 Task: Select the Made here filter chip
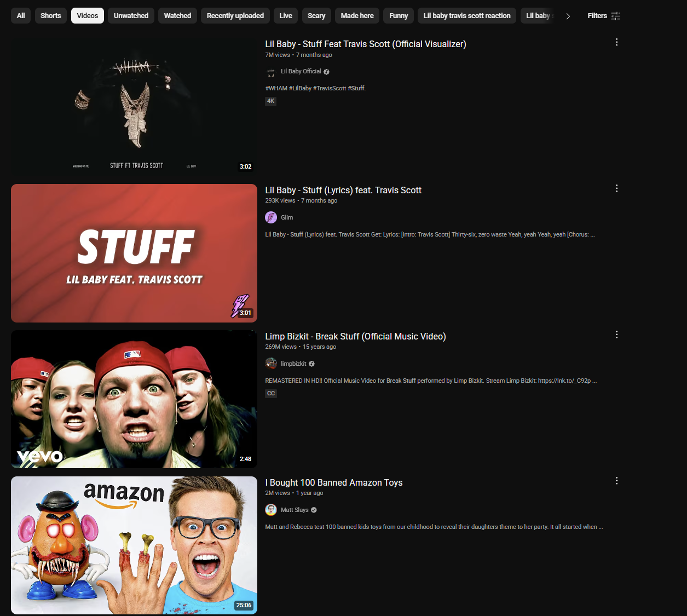pyautogui.click(x=357, y=16)
